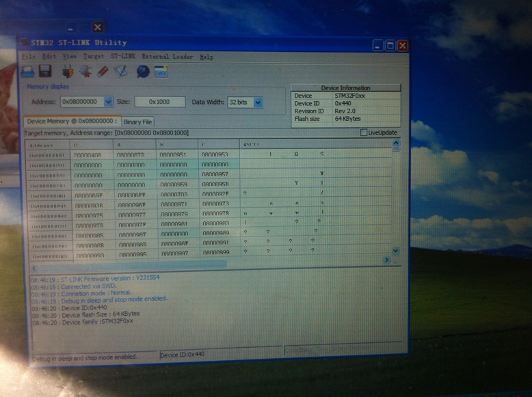This screenshot has width=532, height=397.
Task: Expand the Data Width dropdown arrow
Action: 258,102
